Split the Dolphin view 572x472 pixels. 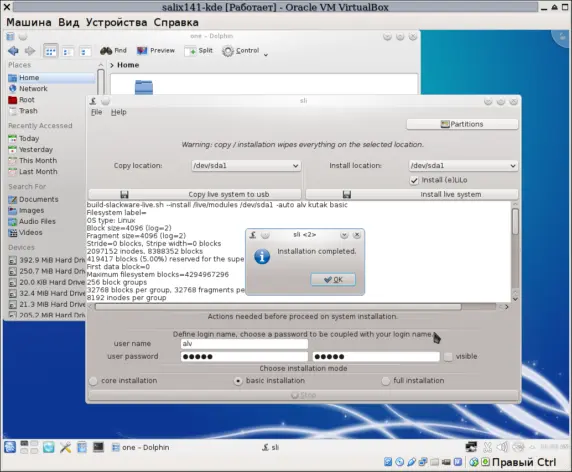click(199, 51)
